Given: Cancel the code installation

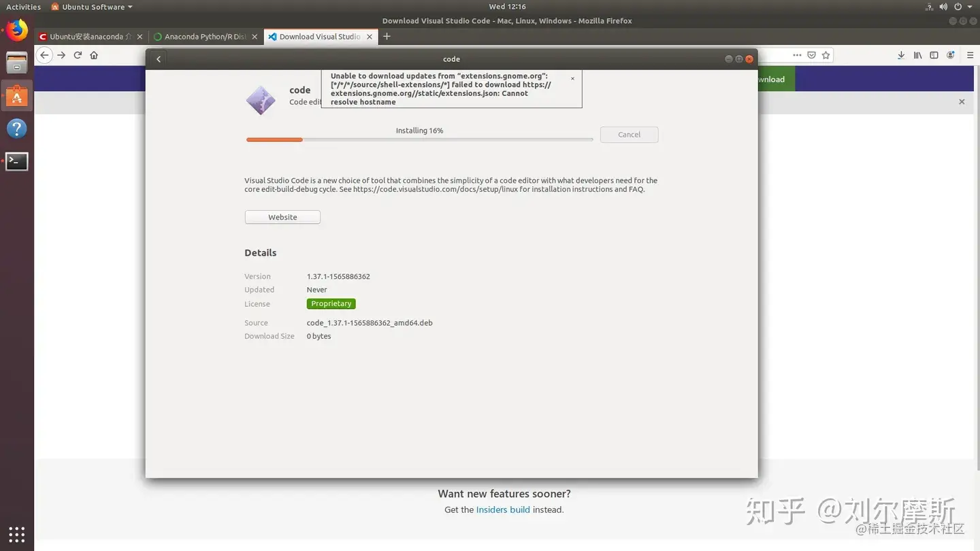Looking at the screenshot, I should point(629,135).
